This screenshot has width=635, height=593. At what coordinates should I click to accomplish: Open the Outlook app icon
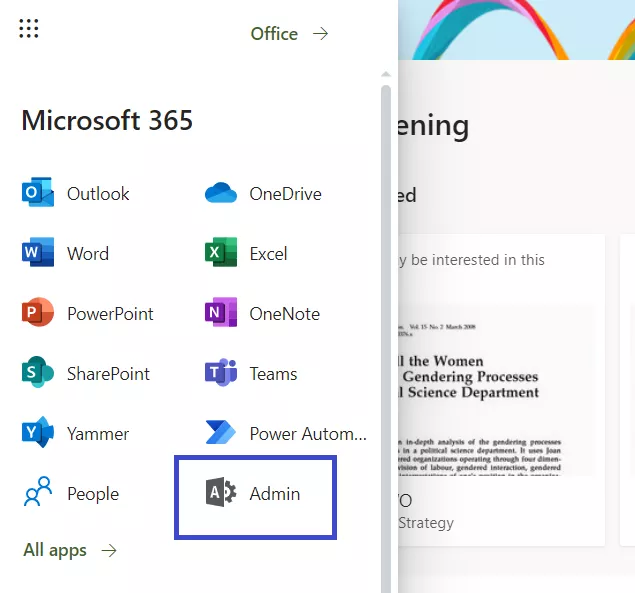coord(38,193)
